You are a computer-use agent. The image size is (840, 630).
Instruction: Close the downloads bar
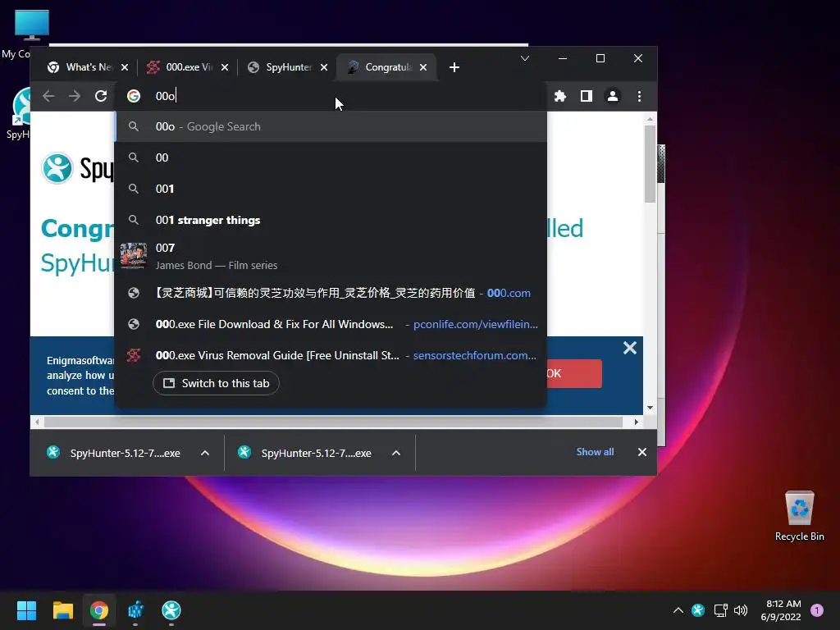[641, 452]
